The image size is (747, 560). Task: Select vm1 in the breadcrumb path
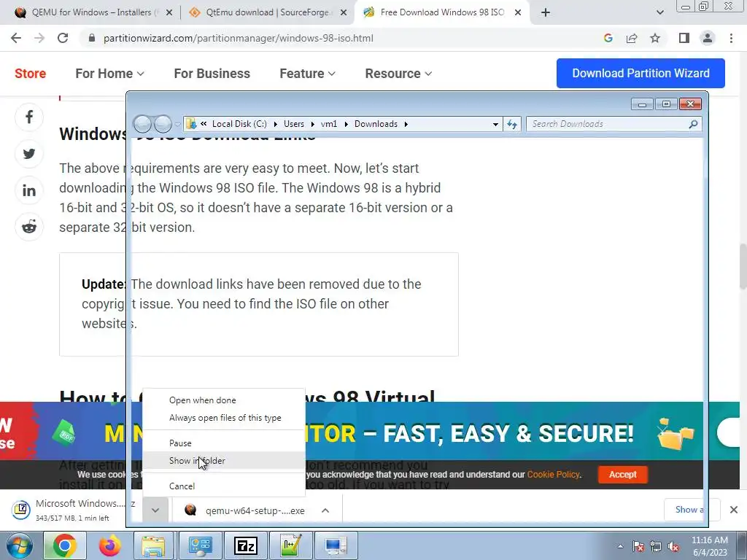coord(329,124)
